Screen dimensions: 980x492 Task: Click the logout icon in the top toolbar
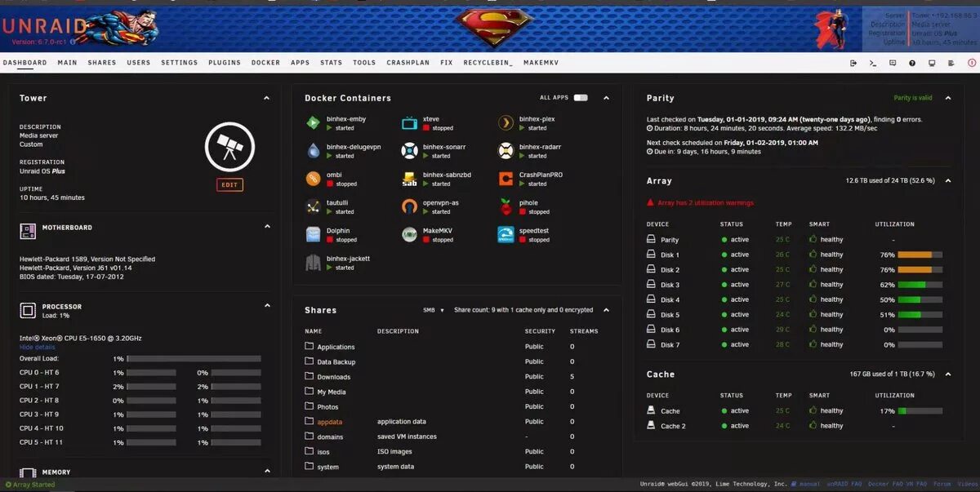click(x=853, y=63)
